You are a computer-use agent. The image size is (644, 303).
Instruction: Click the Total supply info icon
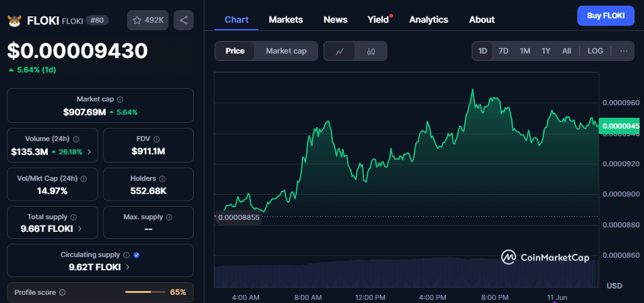pos(74,217)
